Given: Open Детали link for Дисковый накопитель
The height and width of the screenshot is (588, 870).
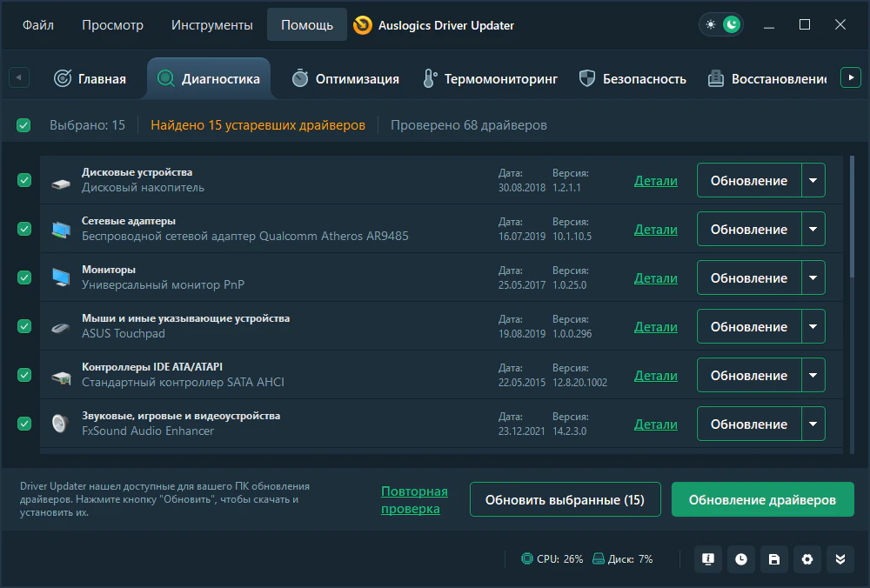Looking at the screenshot, I should [x=656, y=181].
